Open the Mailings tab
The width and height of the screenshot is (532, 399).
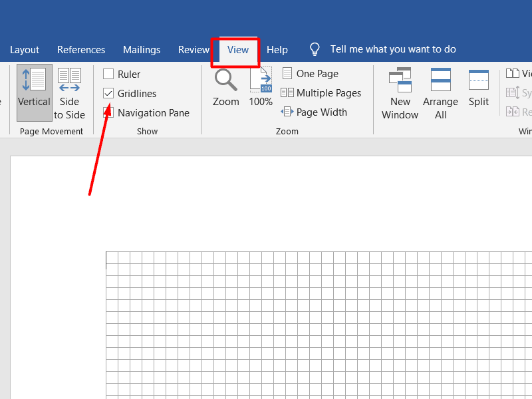142,50
